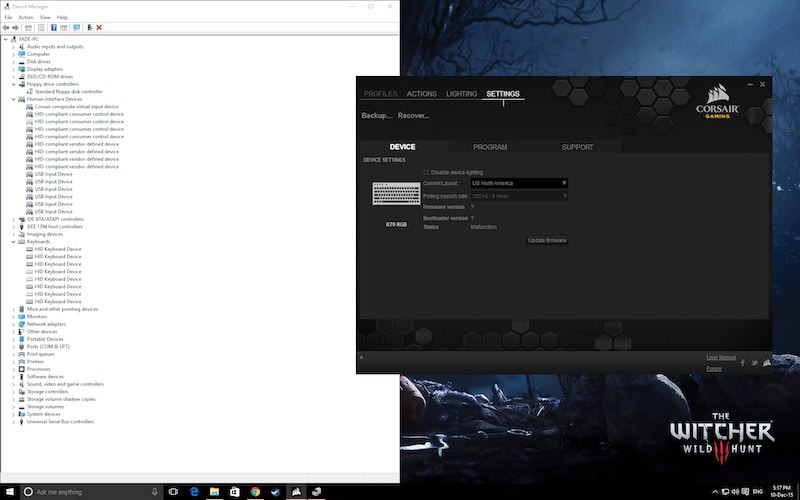The width and height of the screenshot is (800, 500).
Task: Open the Windows Store taskbar icon
Action: 235,492
